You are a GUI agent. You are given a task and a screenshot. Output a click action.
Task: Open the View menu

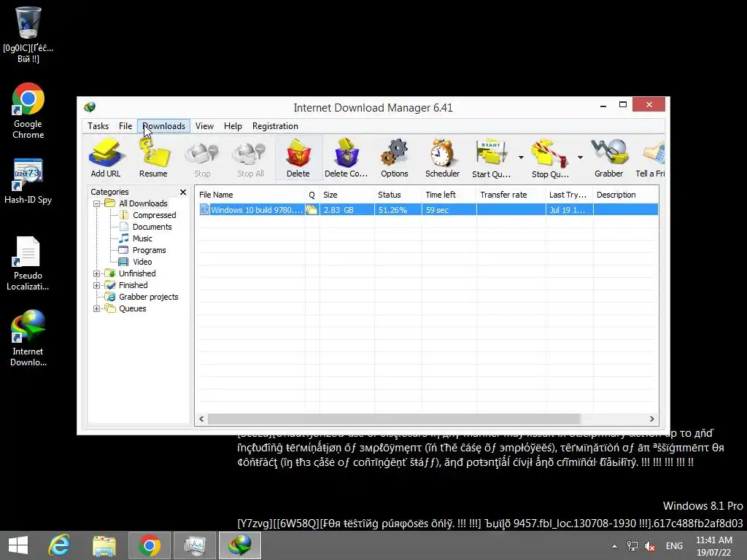click(x=204, y=126)
